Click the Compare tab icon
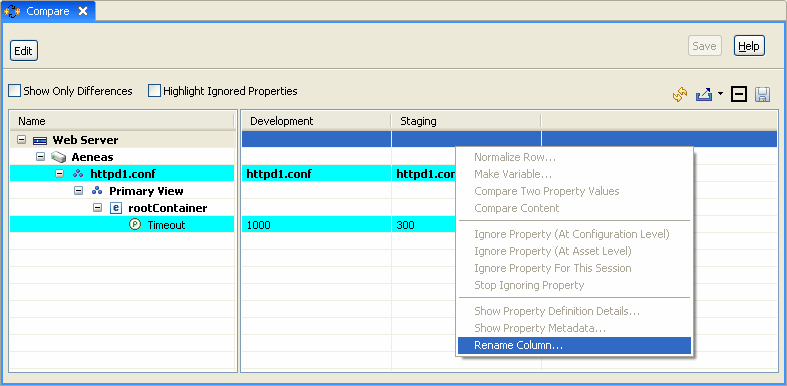The width and height of the screenshot is (787, 386). [x=12, y=11]
